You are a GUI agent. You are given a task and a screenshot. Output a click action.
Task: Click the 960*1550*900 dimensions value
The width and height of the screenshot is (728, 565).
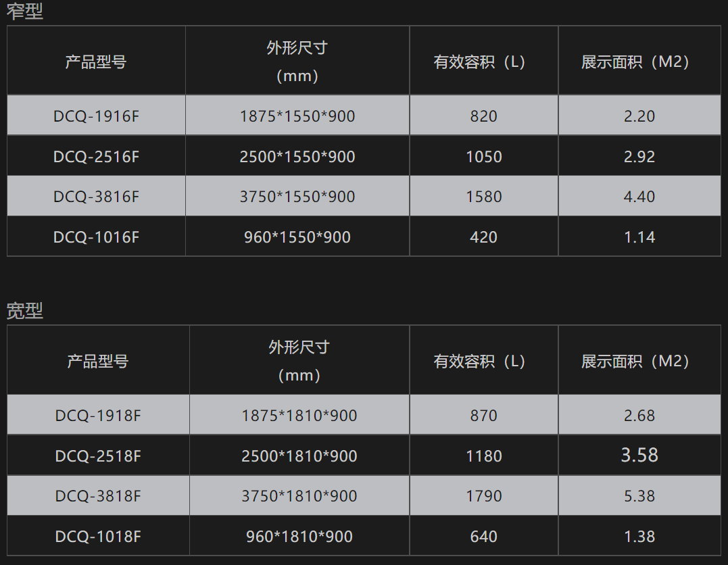[297, 237]
